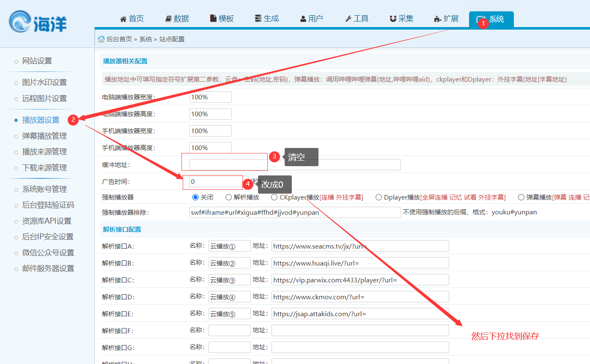
Task: Open 网站设置 in the sidebar
Action: (37, 61)
